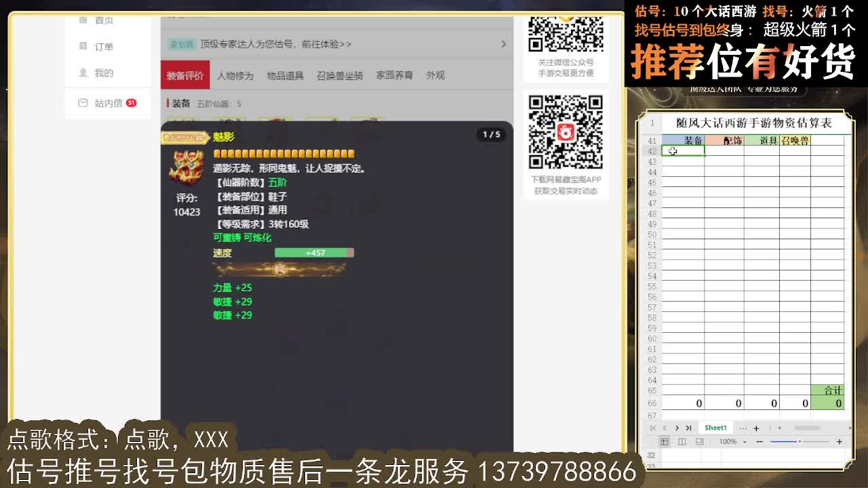Viewport: 868px width, 488px height.
Task: Open the sheet list ellipsis
Action: pyautogui.click(x=743, y=428)
